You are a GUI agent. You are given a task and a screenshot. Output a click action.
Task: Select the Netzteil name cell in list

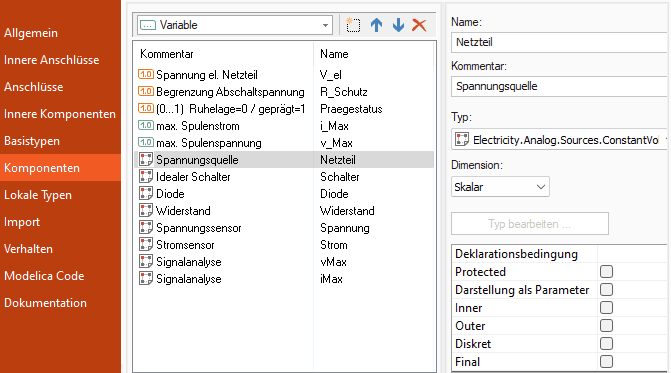tap(338, 160)
